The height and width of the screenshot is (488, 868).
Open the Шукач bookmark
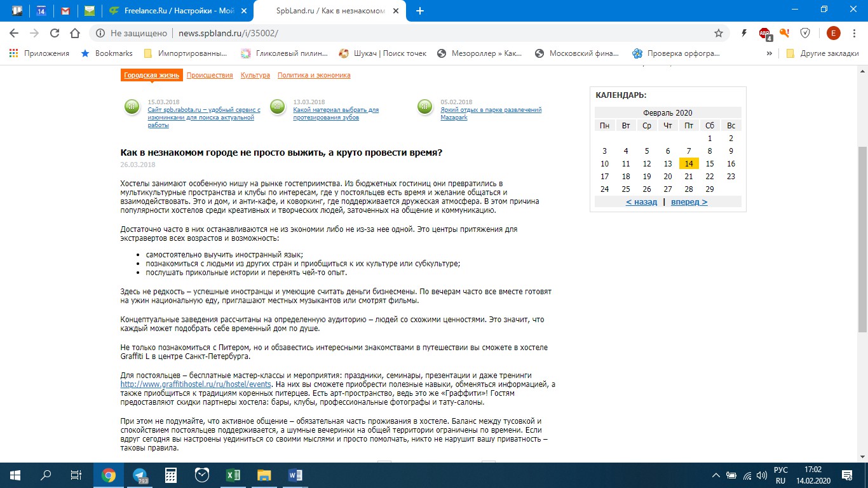pos(383,53)
